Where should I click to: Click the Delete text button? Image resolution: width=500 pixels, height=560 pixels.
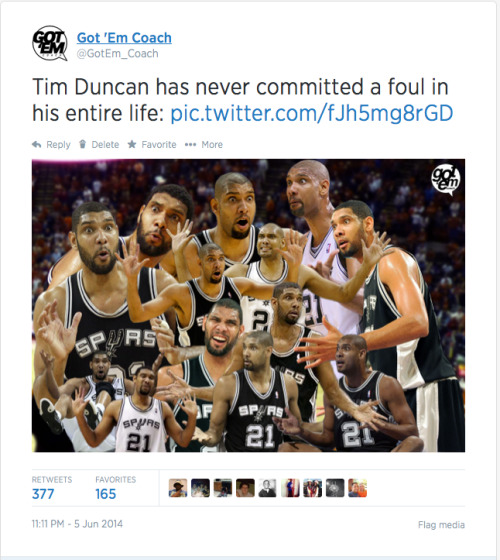coord(105,144)
